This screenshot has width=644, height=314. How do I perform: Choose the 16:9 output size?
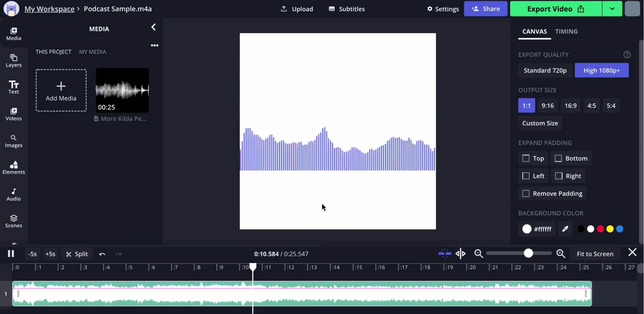coord(570,106)
